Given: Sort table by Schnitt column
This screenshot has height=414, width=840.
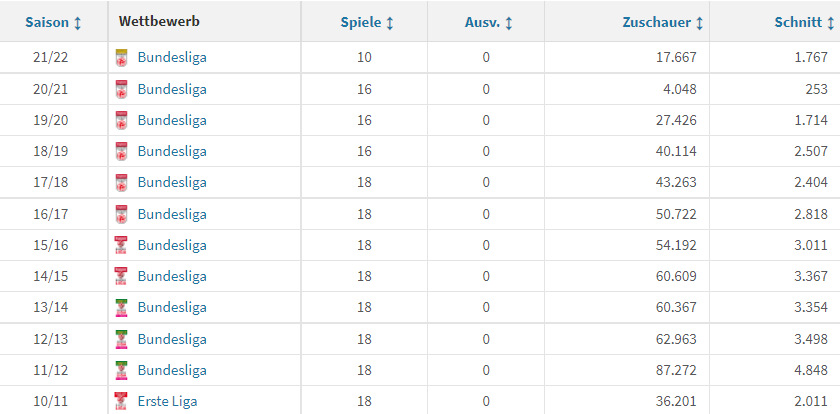Looking at the screenshot, I should [804, 22].
